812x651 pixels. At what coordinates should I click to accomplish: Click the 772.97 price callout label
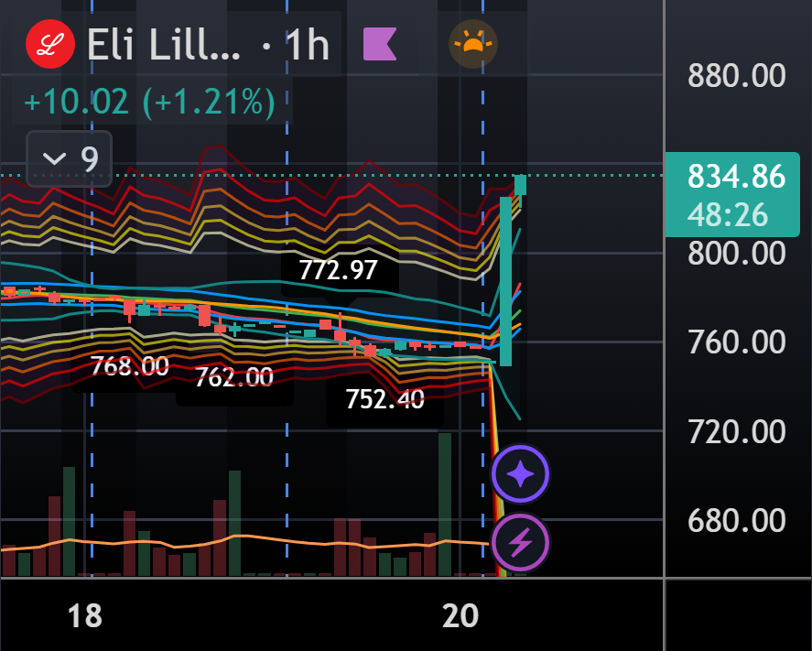(x=339, y=270)
